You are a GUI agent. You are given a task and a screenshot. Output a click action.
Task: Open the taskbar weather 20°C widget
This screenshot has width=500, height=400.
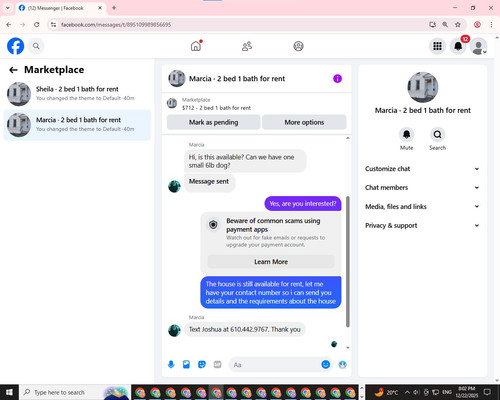click(387, 392)
